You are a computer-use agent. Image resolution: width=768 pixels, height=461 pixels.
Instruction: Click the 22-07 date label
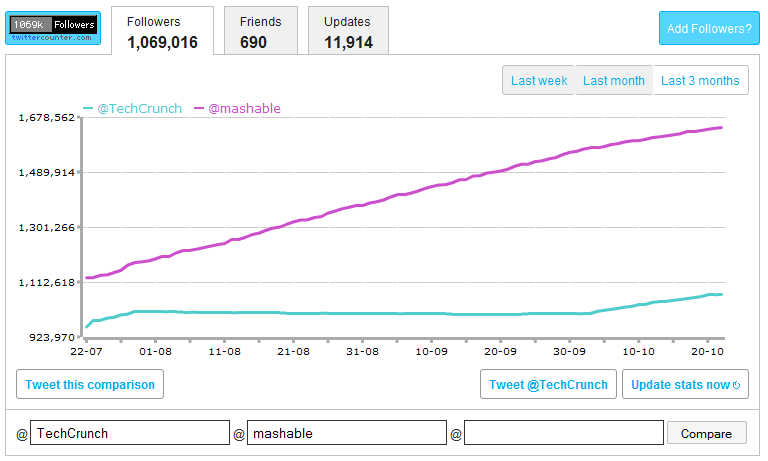coord(86,351)
